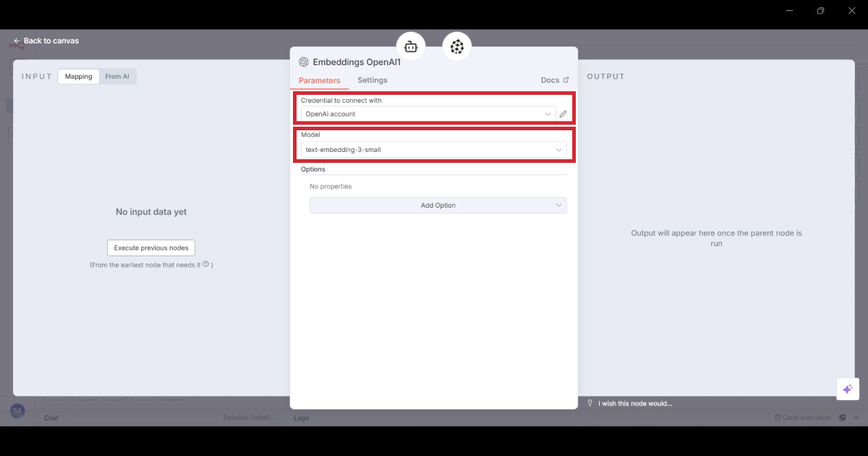Go back to canvas

click(46, 41)
